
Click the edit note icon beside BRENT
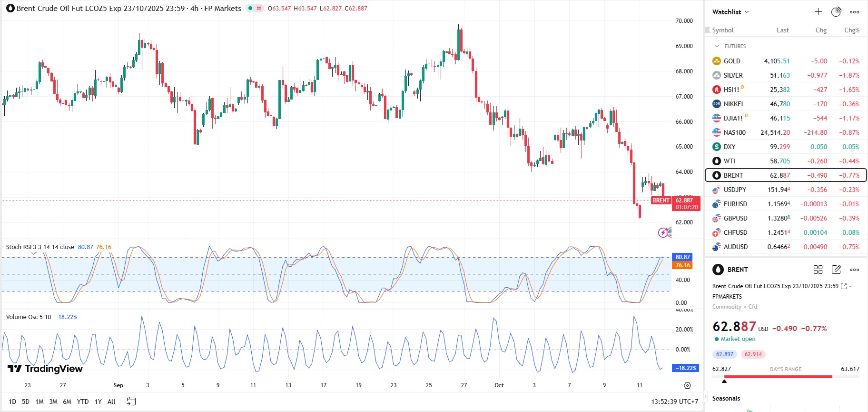click(x=836, y=270)
